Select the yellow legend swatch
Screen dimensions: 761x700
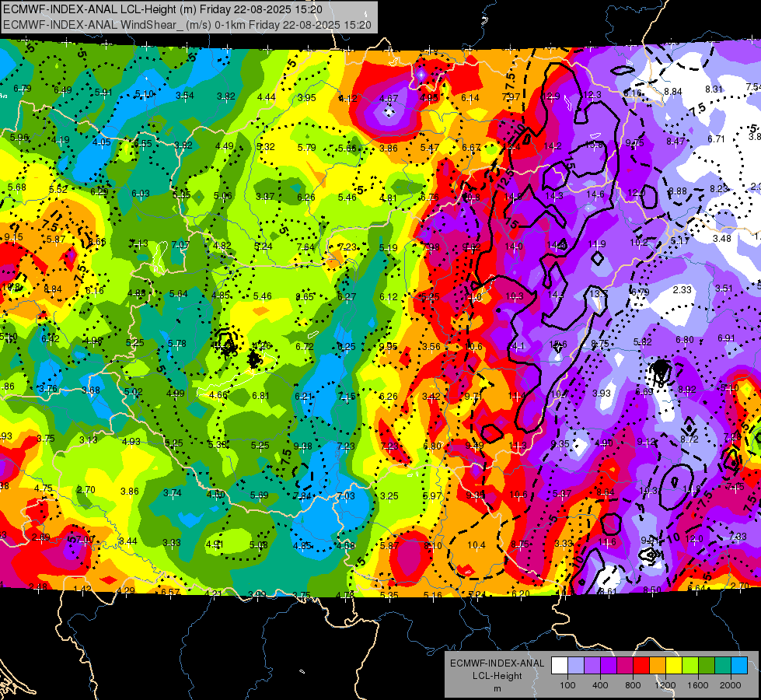[674, 666]
